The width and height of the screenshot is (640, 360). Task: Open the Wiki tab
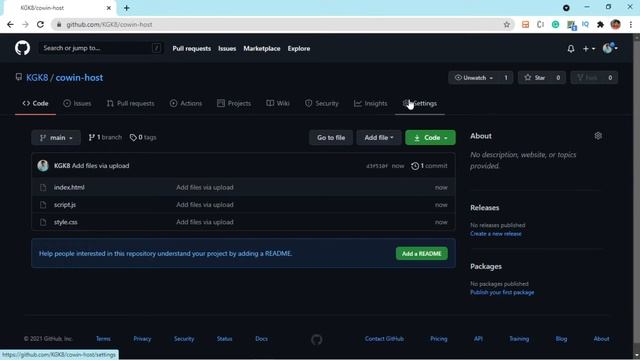[278, 103]
